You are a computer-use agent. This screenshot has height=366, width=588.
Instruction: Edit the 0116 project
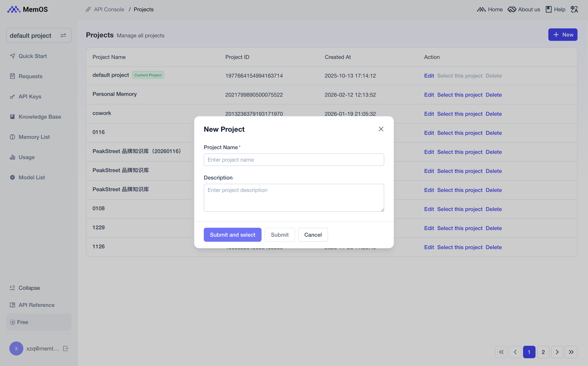tap(429, 133)
